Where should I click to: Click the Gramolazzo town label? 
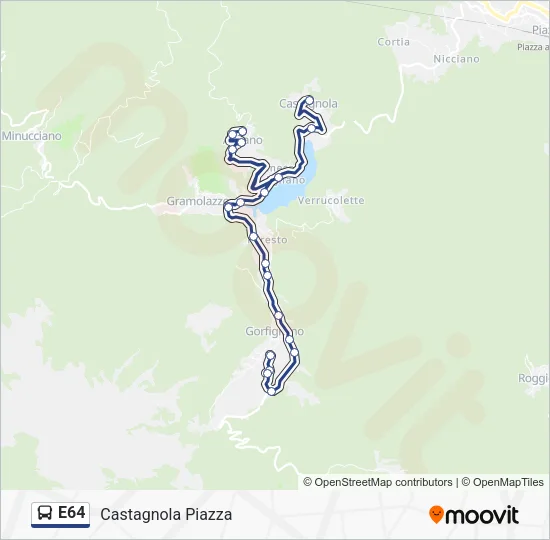pyautogui.click(x=196, y=201)
